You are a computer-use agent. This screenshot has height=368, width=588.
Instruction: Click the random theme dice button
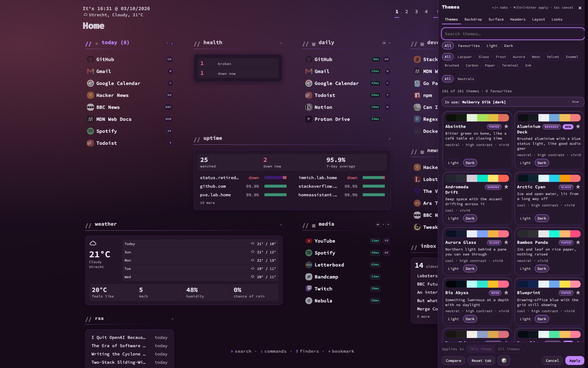pos(504,361)
